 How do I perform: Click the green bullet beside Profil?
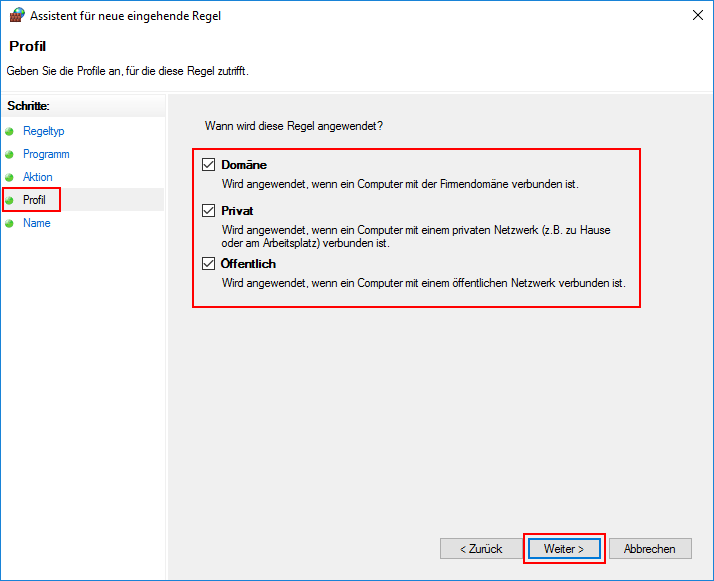[x=10, y=201]
